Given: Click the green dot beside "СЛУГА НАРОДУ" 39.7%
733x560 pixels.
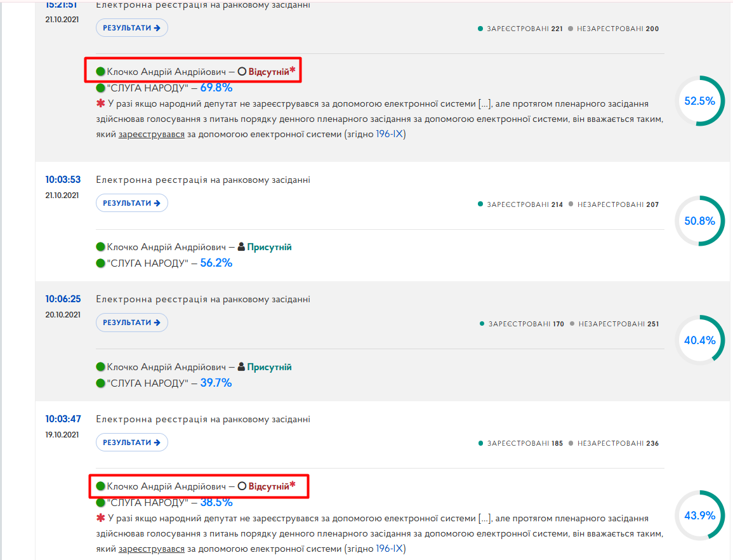Looking at the screenshot, I should point(100,383).
